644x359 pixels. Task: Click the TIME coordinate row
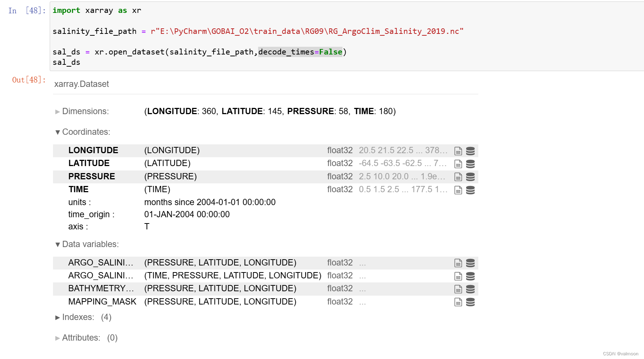(x=78, y=189)
